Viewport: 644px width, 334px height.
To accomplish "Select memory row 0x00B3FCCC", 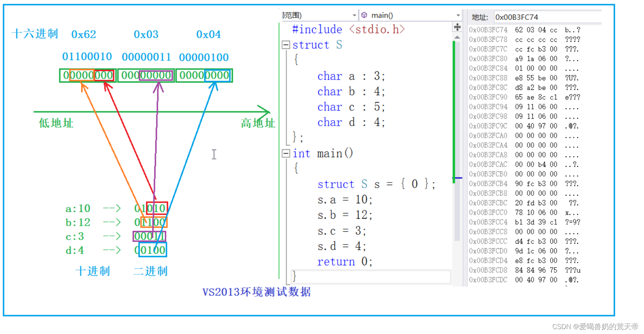I will click(x=525, y=241).
